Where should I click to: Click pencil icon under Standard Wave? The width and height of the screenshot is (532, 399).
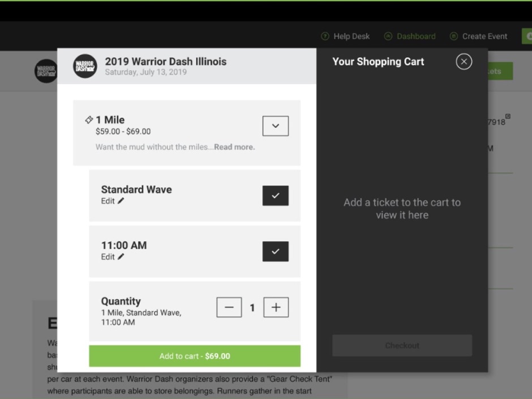121,201
